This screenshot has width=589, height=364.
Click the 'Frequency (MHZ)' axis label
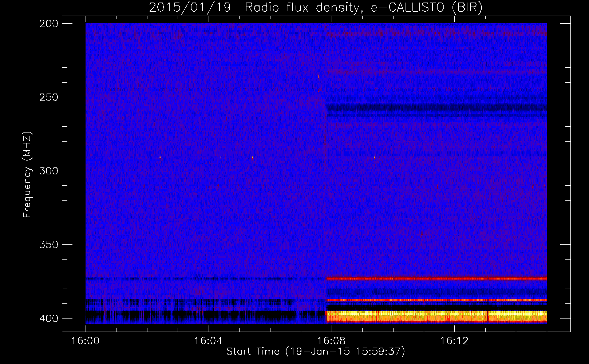pyautogui.click(x=27, y=174)
